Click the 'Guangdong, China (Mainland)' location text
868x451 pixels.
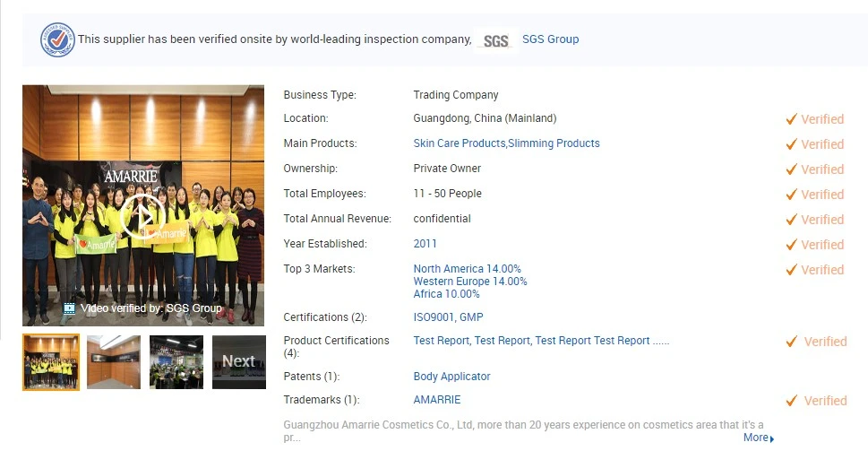coord(485,118)
